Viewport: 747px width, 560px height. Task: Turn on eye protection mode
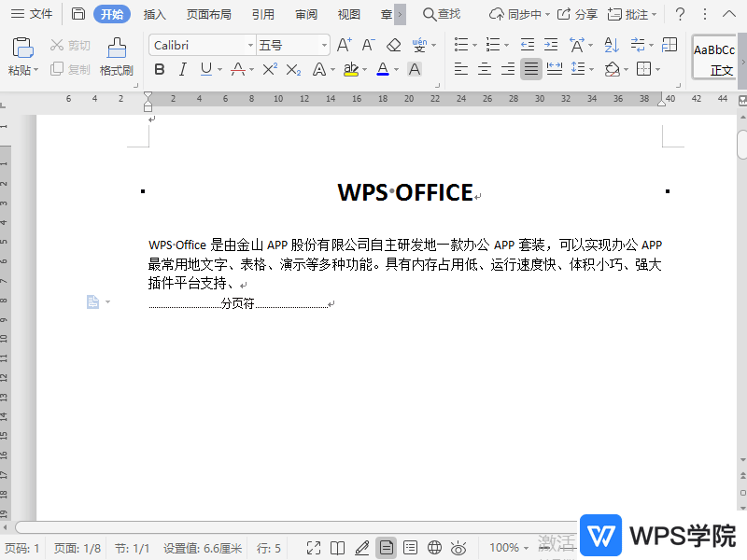tap(458, 548)
